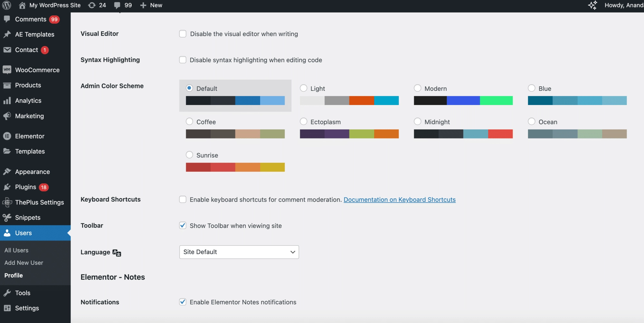The width and height of the screenshot is (644, 323).
Task: Select the Elementor icon in the sidebar
Action: 7,136
